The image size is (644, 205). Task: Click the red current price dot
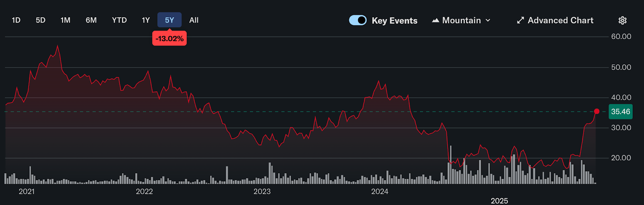(x=597, y=111)
